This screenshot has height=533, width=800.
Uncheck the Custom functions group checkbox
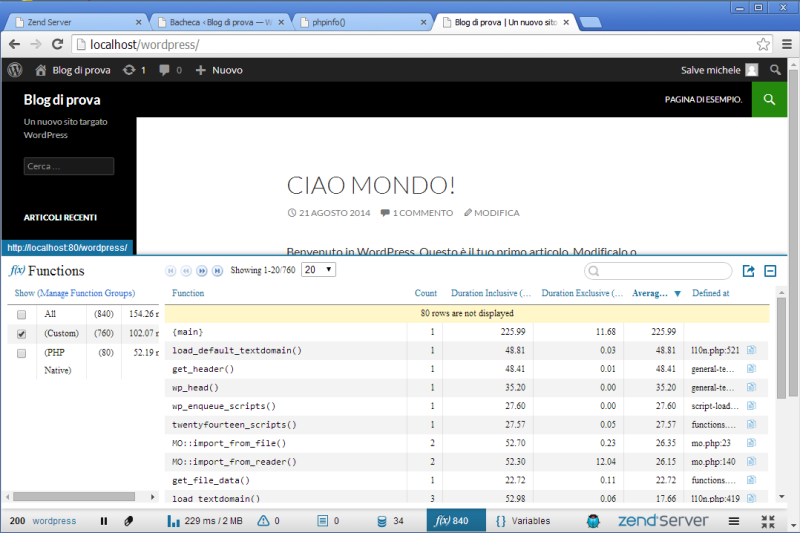pyautogui.click(x=21, y=334)
